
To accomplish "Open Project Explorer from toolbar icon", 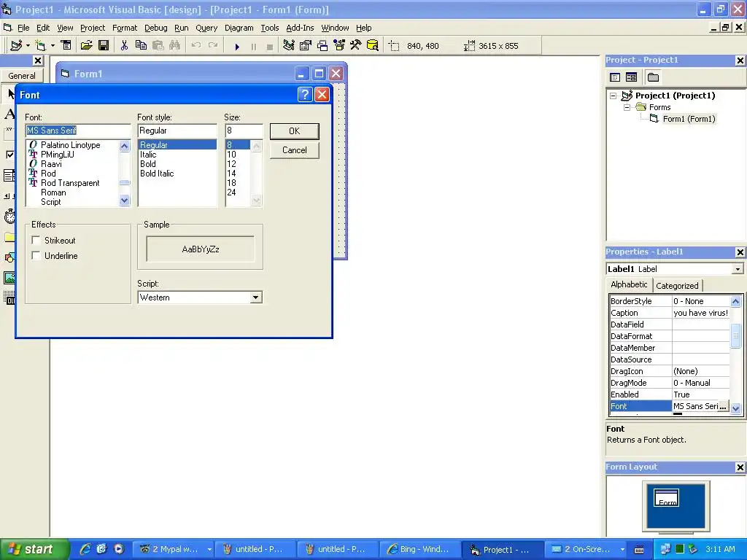I will pos(288,46).
